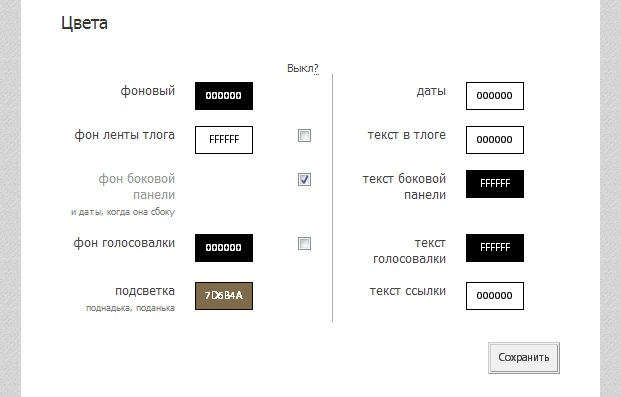Open the фон голосовалки 000000 color swatch

tap(224, 248)
